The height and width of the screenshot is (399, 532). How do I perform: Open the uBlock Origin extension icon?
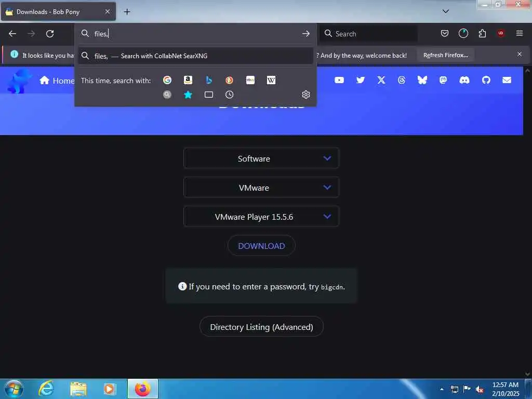pos(501,33)
